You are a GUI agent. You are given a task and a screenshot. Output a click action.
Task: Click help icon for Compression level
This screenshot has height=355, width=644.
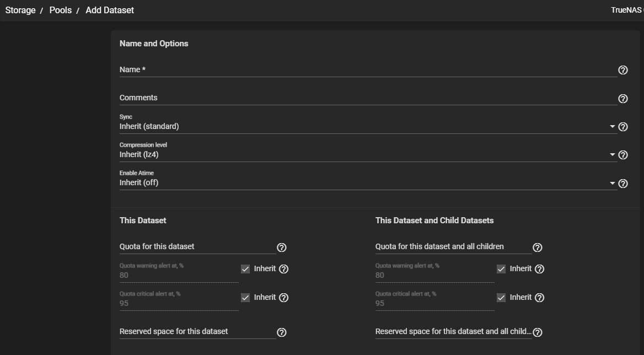tap(623, 155)
